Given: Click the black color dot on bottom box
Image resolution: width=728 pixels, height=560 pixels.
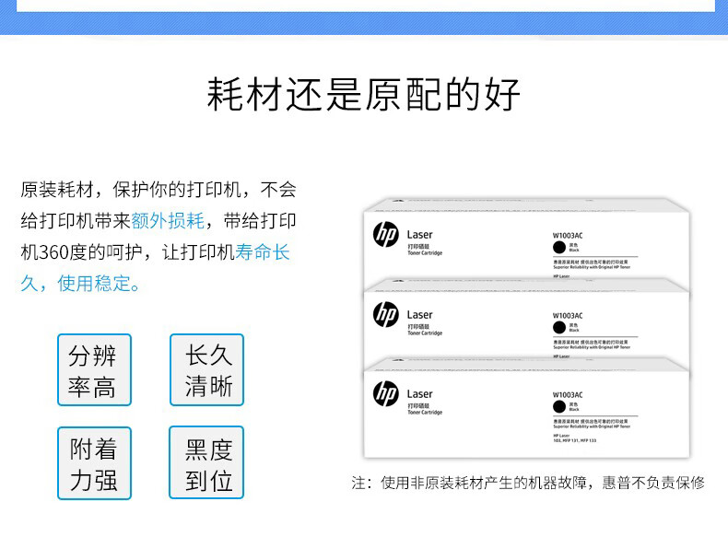Looking at the screenshot, I should 559,407.
